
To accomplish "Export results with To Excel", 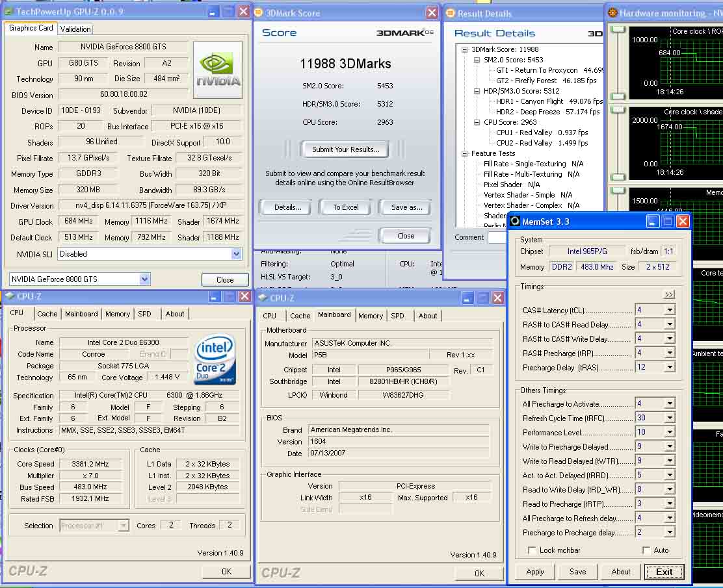I will (346, 207).
